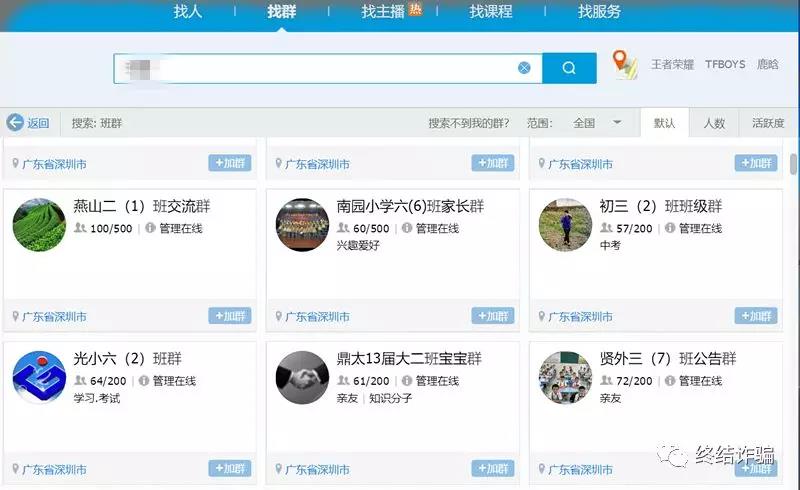
Task: Switch to the 找人 tab
Action: 187,11
